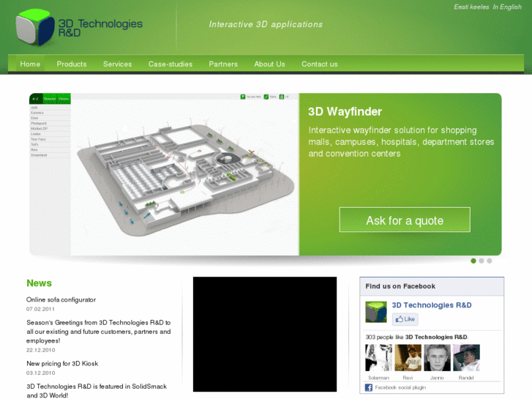The width and height of the screenshot is (532, 399).
Task: Click the Facebook social plugin link
Action: 400,387
